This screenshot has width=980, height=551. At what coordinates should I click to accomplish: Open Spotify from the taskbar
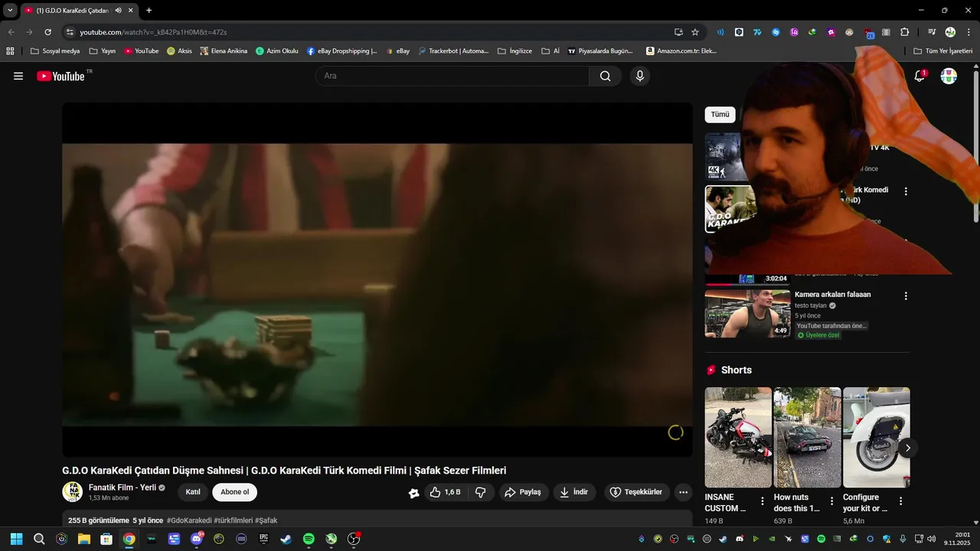pos(309,539)
